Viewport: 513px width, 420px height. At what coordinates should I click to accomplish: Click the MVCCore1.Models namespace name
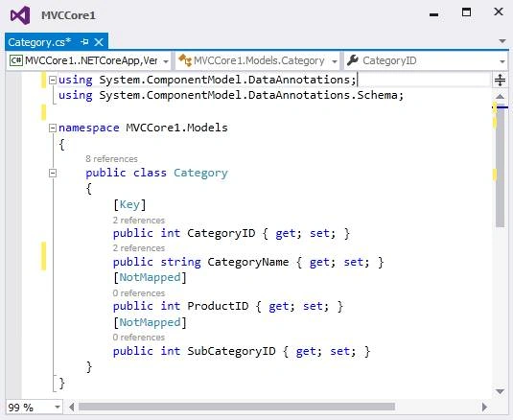tap(176, 128)
